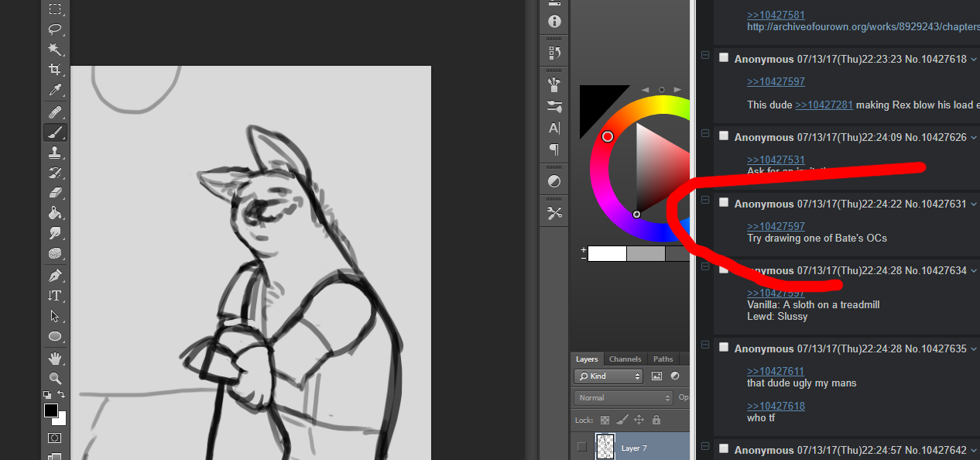
Task: Switch to the Paths tab
Action: click(663, 359)
